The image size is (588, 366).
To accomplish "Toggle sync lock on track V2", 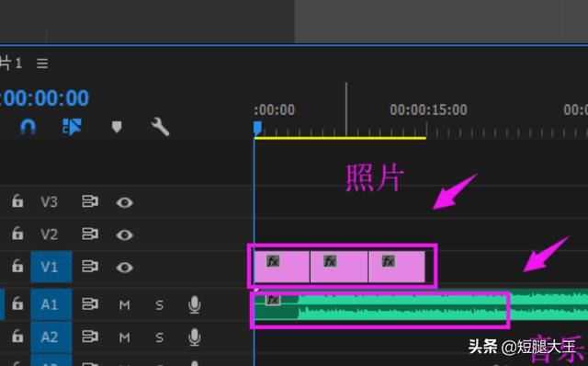I will [x=90, y=234].
